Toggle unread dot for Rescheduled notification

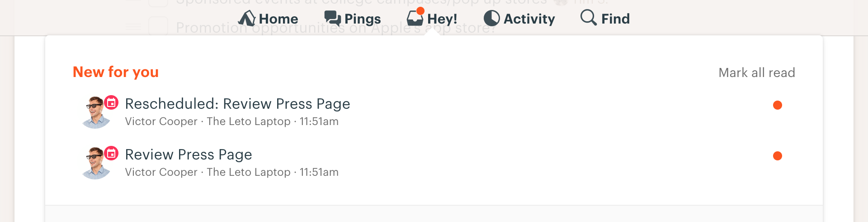[x=778, y=105]
